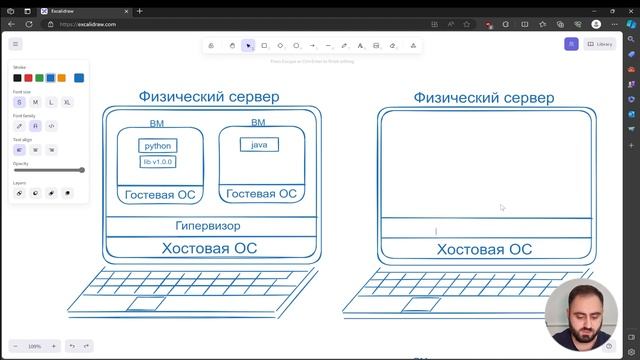This screenshot has width=640, height=360.
Task: Choose font size L
Action: (x=51, y=102)
